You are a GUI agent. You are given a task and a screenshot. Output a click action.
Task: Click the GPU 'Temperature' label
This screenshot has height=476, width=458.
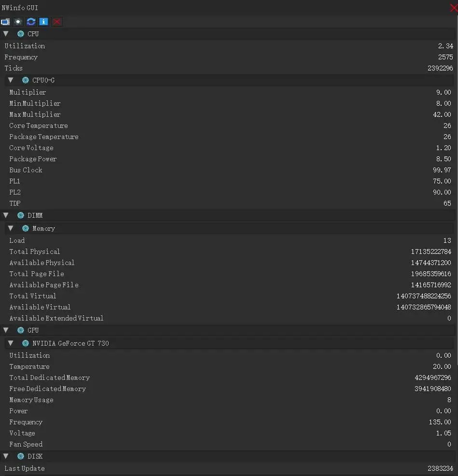[29, 366]
